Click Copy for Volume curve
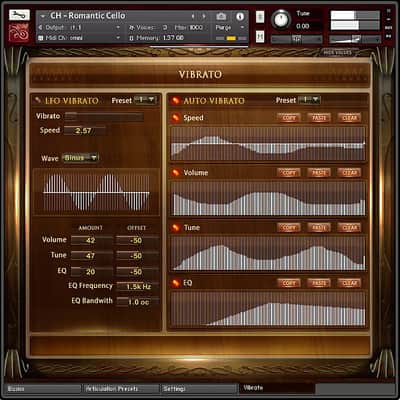400x400 pixels. pos(289,173)
